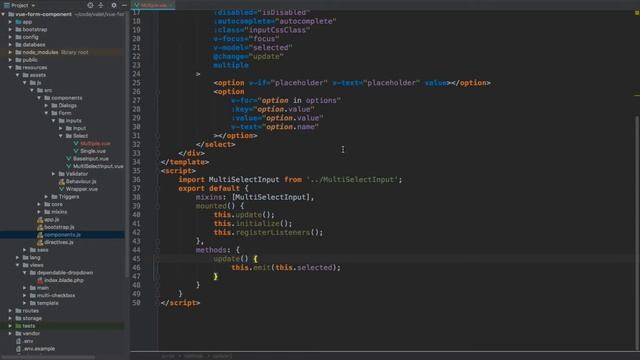
Task: Select the highlighted components.js file
Action: [x=62, y=235]
